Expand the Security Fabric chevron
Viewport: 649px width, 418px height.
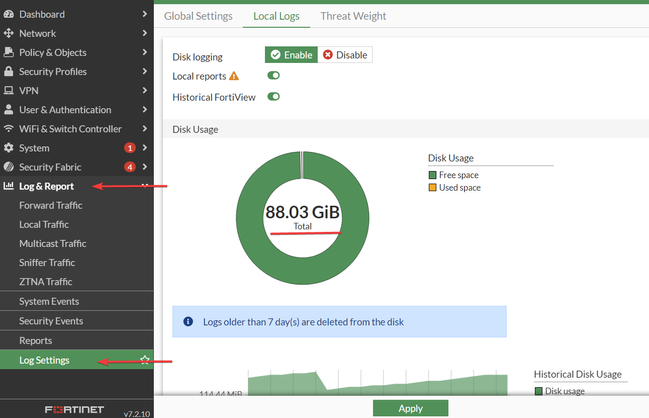(144, 166)
